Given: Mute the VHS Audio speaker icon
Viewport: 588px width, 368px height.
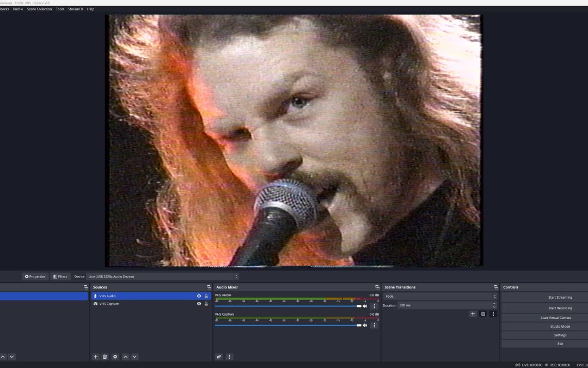Looking at the screenshot, I should 365,306.
